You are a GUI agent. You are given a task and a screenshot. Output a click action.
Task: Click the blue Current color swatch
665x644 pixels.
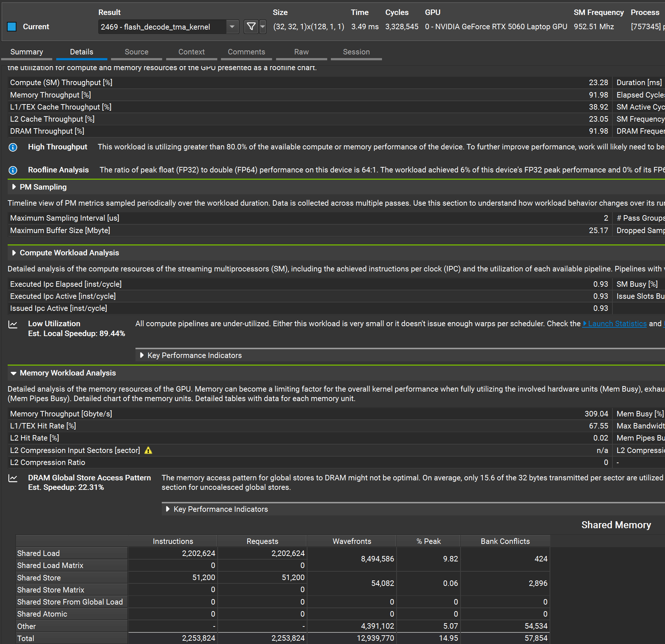coord(12,27)
